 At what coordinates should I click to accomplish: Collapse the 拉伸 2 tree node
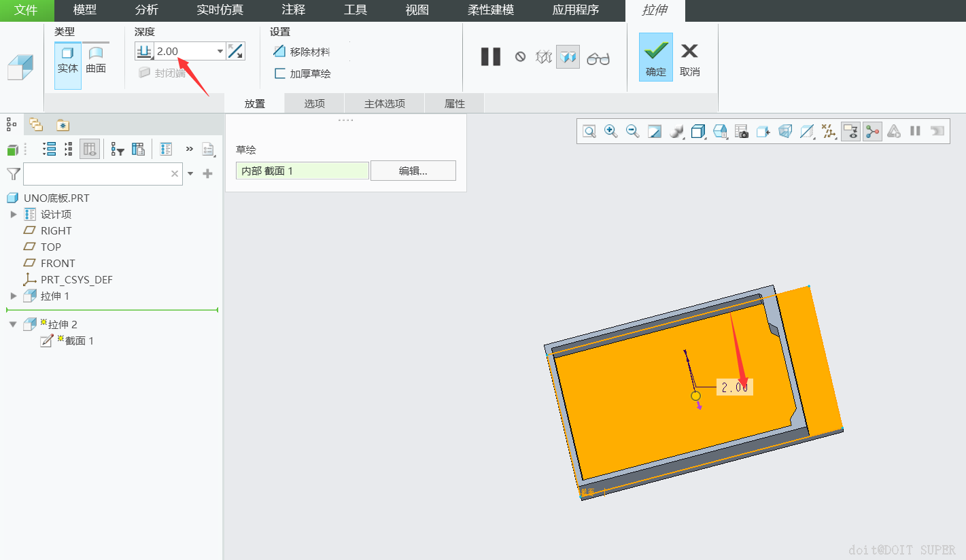[13, 324]
